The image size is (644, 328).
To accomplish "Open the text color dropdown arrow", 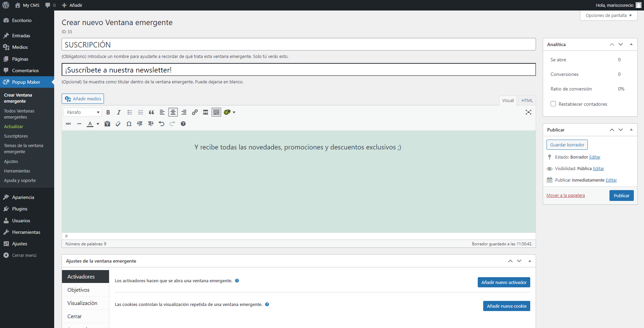I will pos(98,124).
